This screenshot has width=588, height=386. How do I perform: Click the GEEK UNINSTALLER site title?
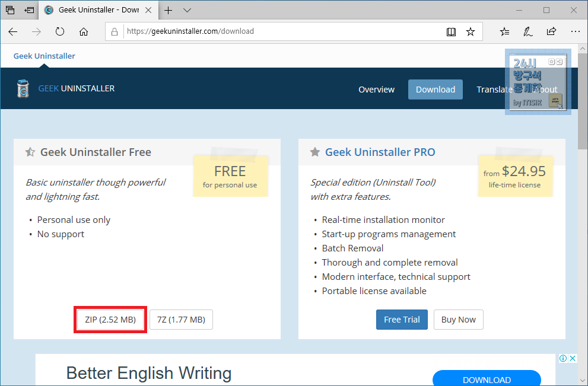tap(77, 88)
